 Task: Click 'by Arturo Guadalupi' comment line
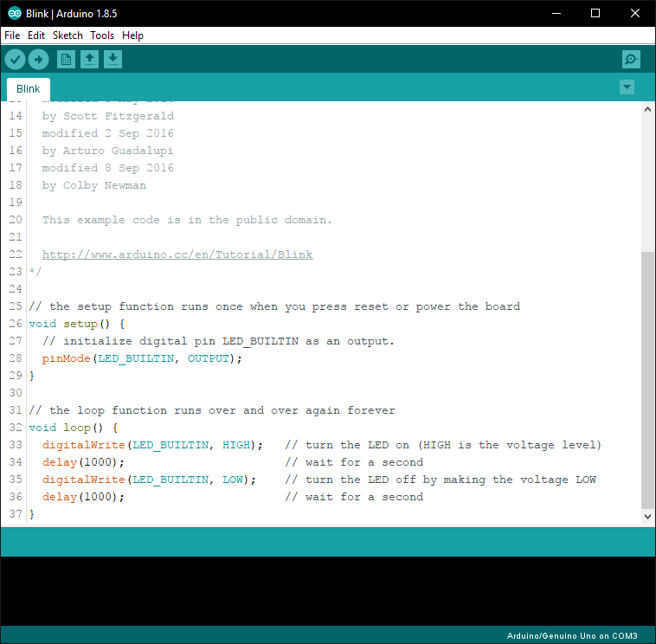point(107,151)
